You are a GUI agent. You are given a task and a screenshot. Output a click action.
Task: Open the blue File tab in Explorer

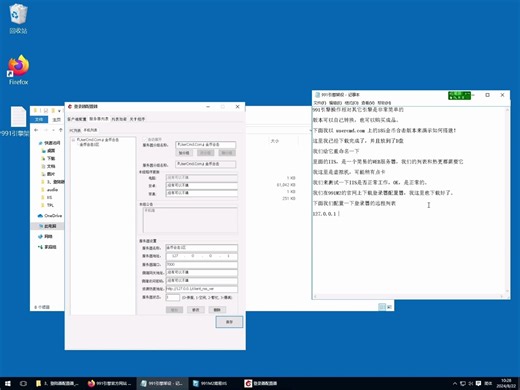point(39,119)
